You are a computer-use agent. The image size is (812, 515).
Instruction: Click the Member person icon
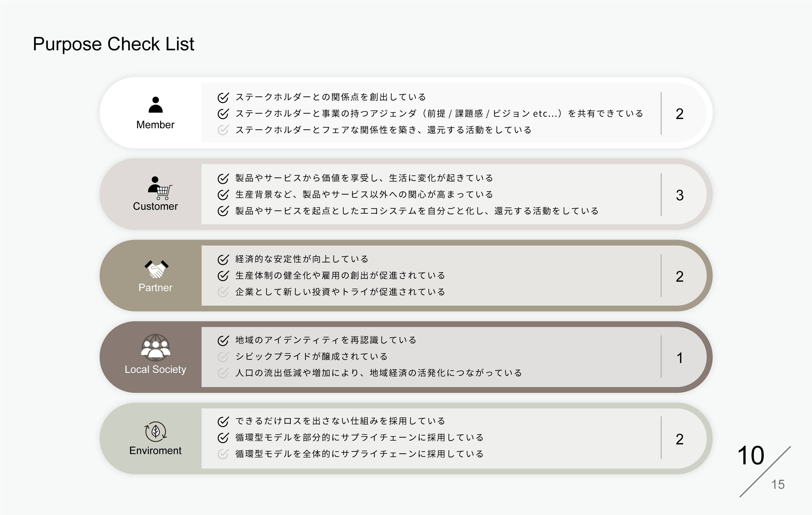coord(155,105)
